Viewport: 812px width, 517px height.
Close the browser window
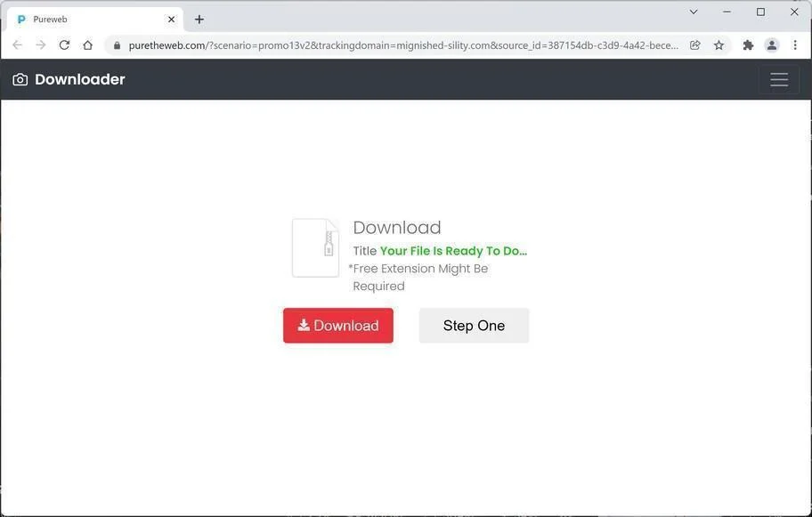click(x=794, y=12)
